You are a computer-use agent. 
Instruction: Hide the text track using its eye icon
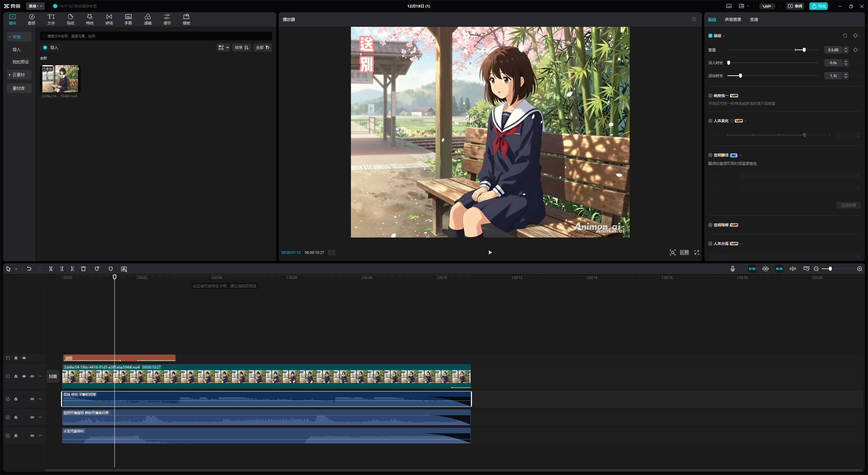[x=24, y=358]
